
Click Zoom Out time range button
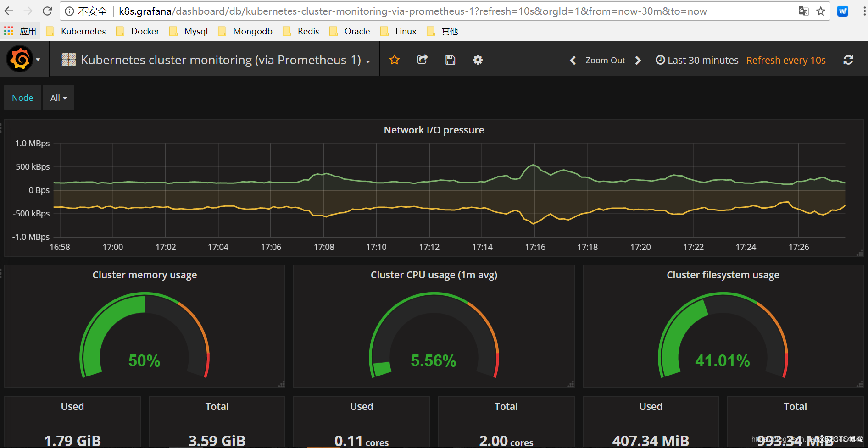(605, 60)
